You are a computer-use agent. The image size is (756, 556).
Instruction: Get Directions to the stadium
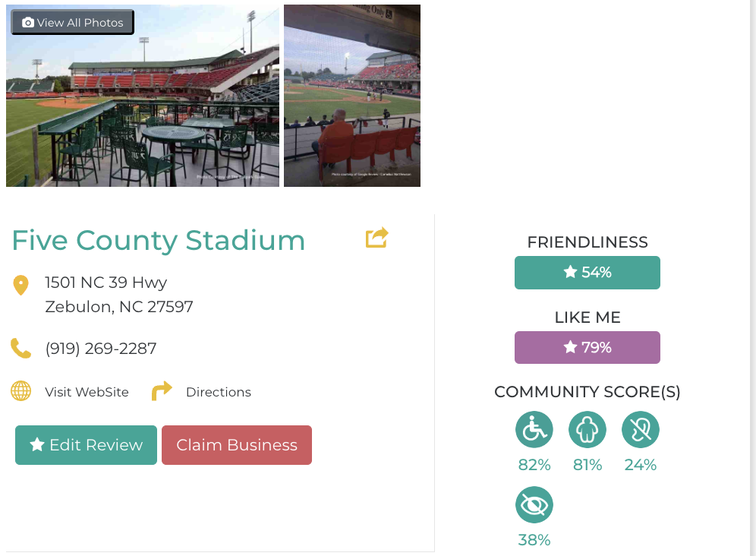(218, 392)
